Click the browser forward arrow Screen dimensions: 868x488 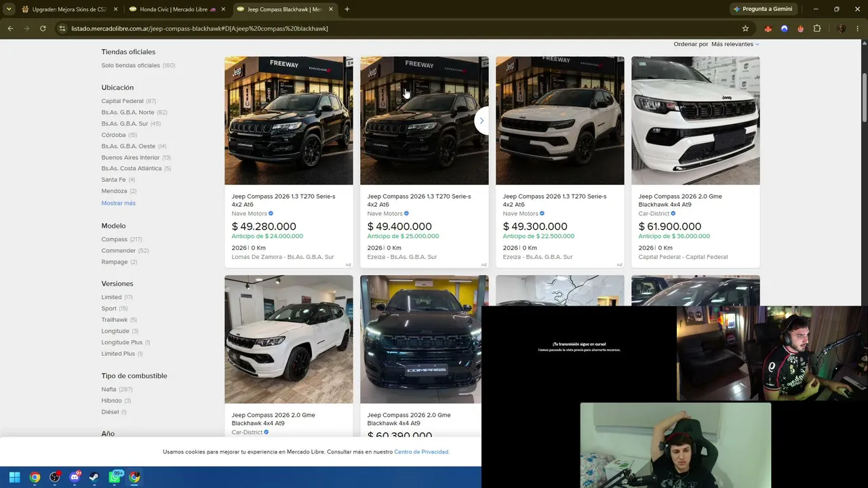[26, 28]
